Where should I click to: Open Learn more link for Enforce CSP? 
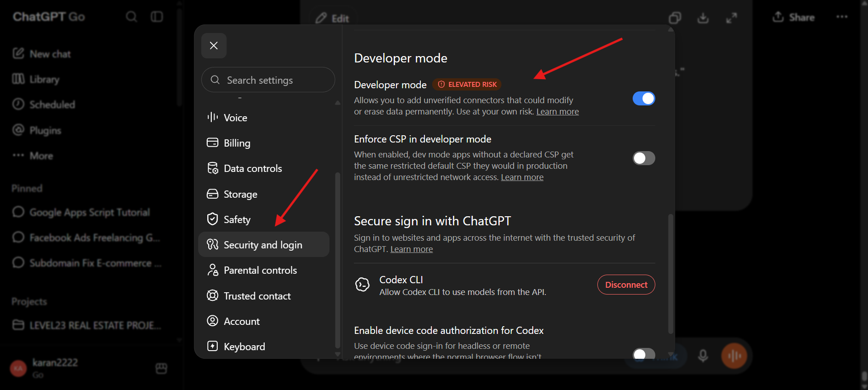click(522, 177)
